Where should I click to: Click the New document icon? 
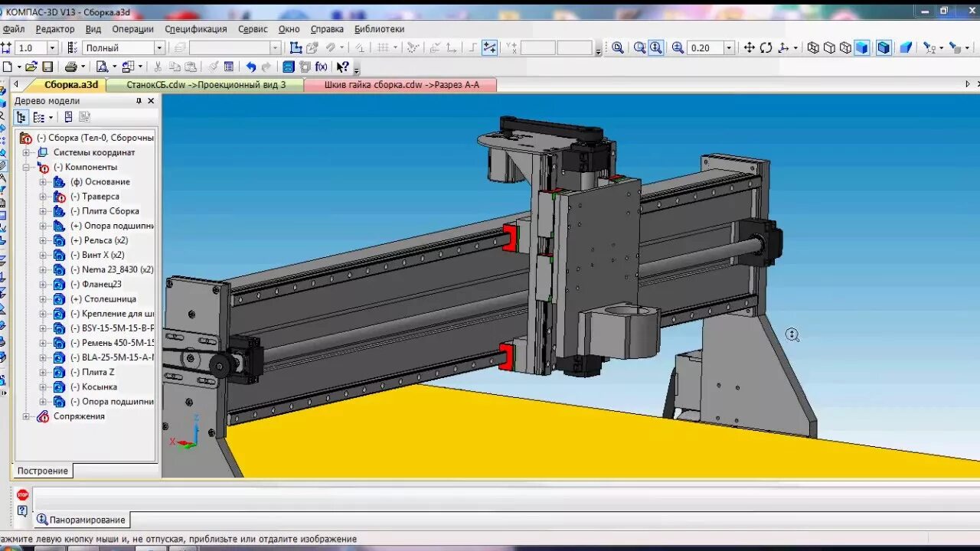(8, 67)
